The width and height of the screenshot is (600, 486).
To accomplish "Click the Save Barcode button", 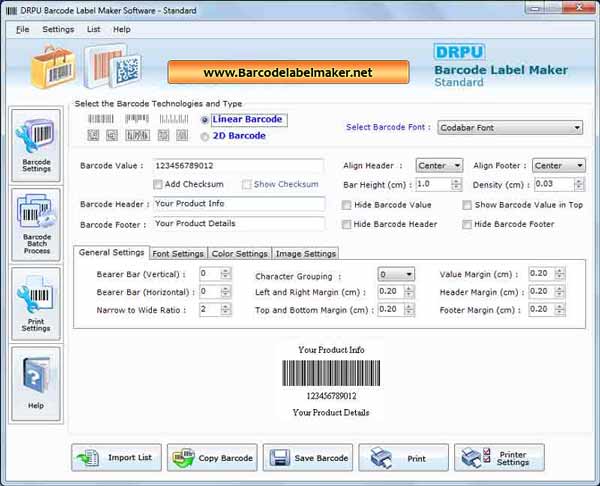I will 308,458.
